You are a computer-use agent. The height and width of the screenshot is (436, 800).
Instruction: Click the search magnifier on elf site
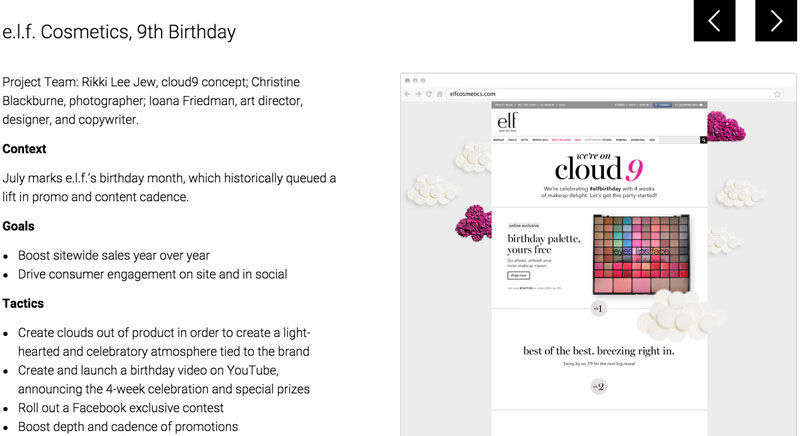[703, 140]
